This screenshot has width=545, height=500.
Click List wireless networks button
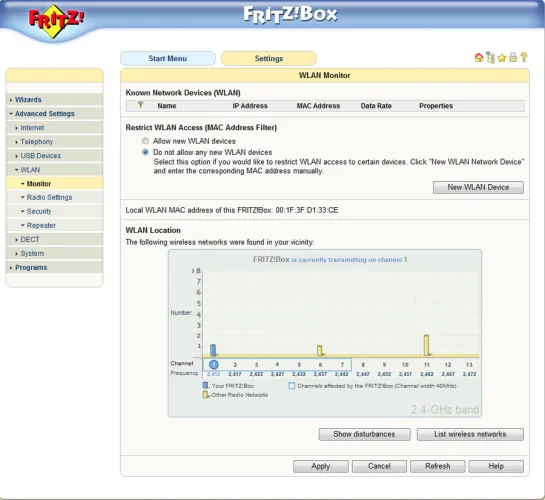[x=470, y=434]
